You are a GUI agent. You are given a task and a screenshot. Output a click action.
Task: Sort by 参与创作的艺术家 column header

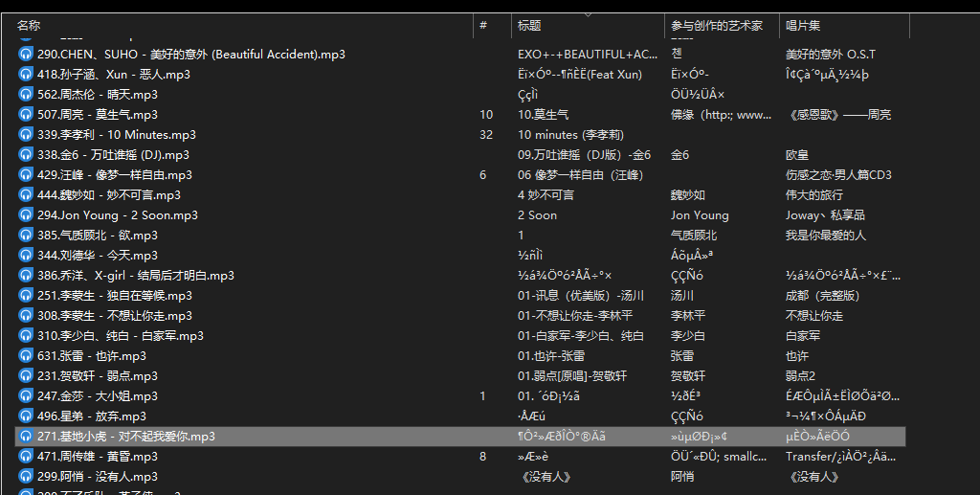(716, 26)
